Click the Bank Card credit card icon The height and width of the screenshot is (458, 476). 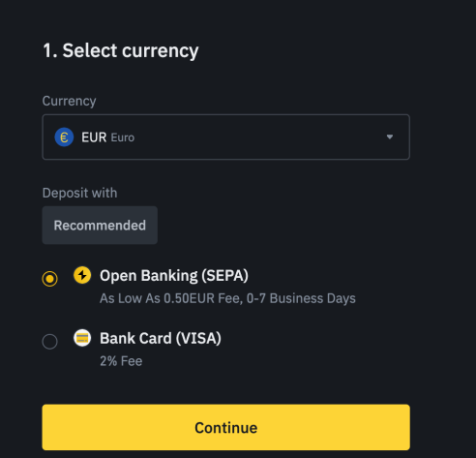click(x=82, y=338)
